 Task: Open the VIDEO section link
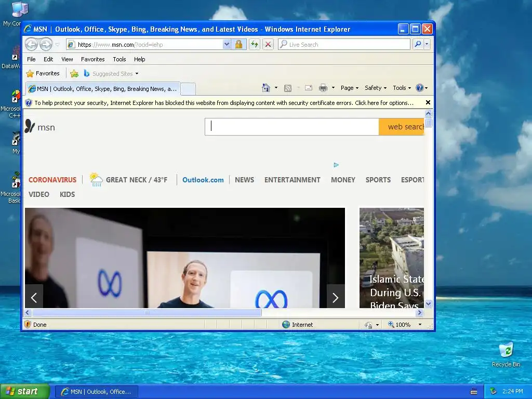tap(38, 194)
